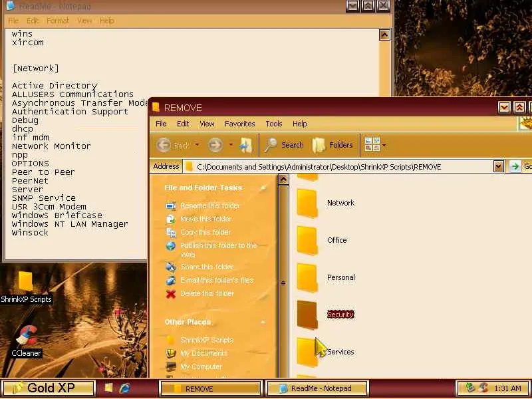
Task: Click Publish this folder to the Web
Action: [x=218, y=250]
